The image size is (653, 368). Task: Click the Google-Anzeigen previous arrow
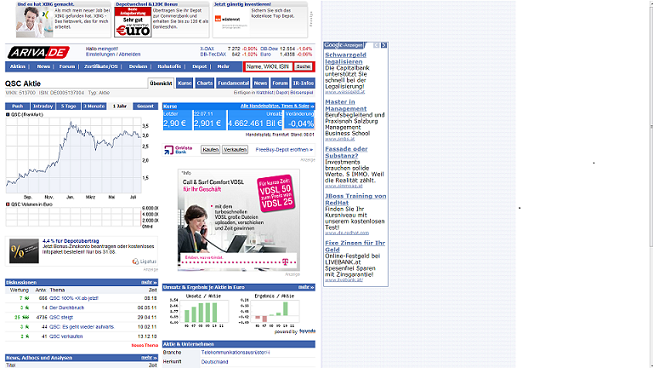coord(376,45)
